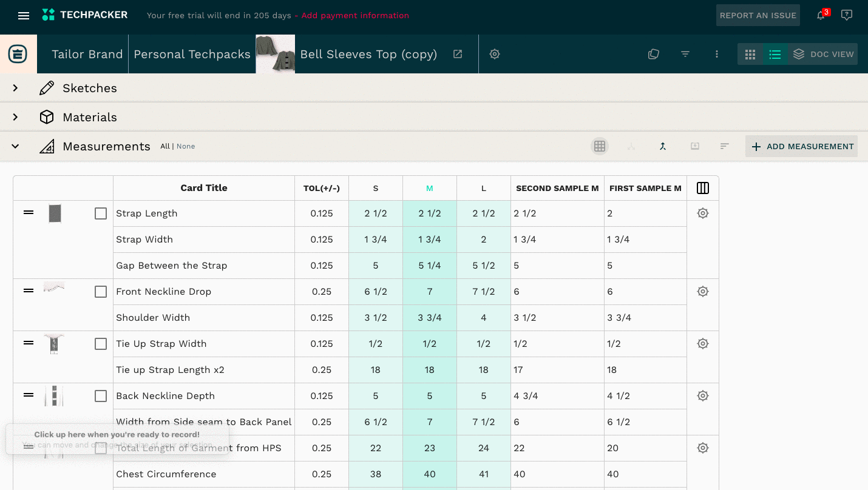Tick the Strap Length card checkbox
868x490 pixels.
tap(101, 213)
